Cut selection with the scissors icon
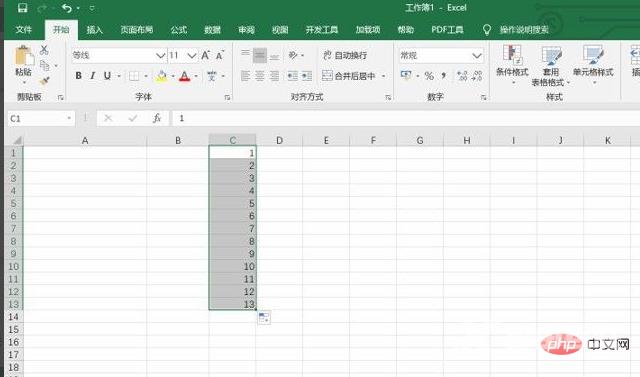 tap(44, 50)
